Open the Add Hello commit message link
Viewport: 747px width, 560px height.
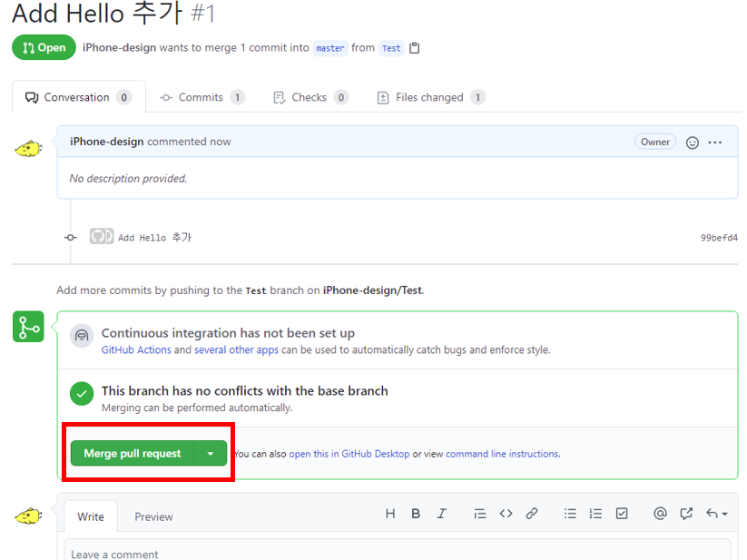(154, 237)
